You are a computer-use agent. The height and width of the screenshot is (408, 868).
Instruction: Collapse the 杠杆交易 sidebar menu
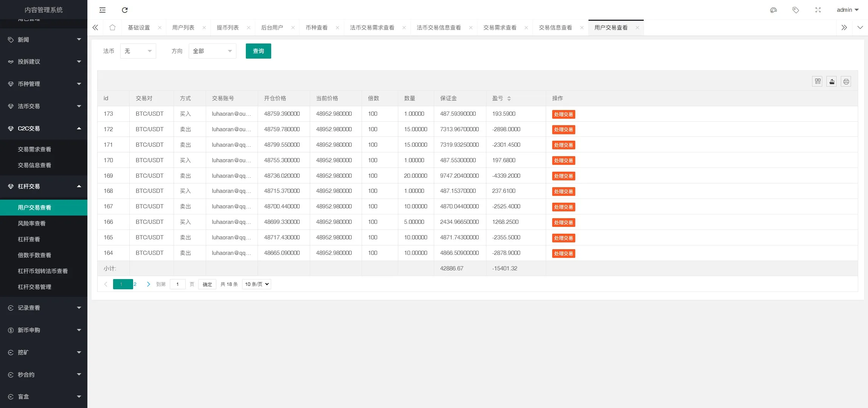(44, 186)
